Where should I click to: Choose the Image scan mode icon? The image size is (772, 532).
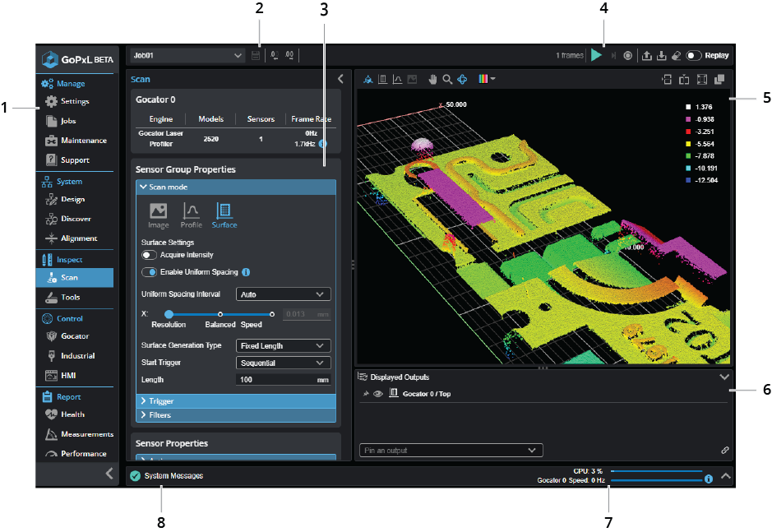click(x=158, y=215)
